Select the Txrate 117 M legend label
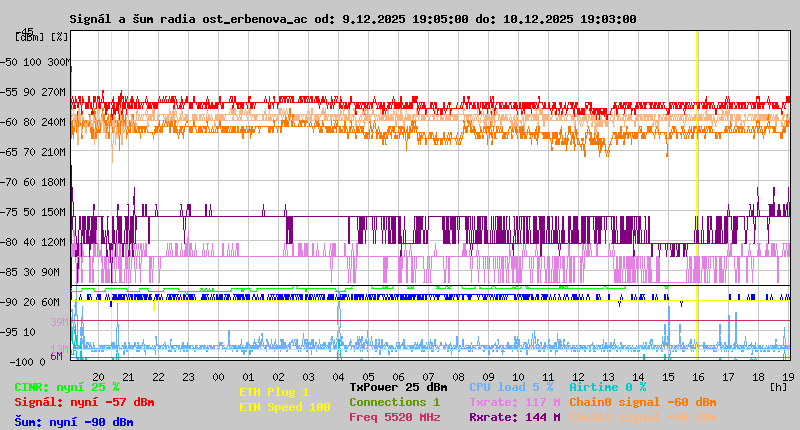The image size is (800, 430). point(514,402)
